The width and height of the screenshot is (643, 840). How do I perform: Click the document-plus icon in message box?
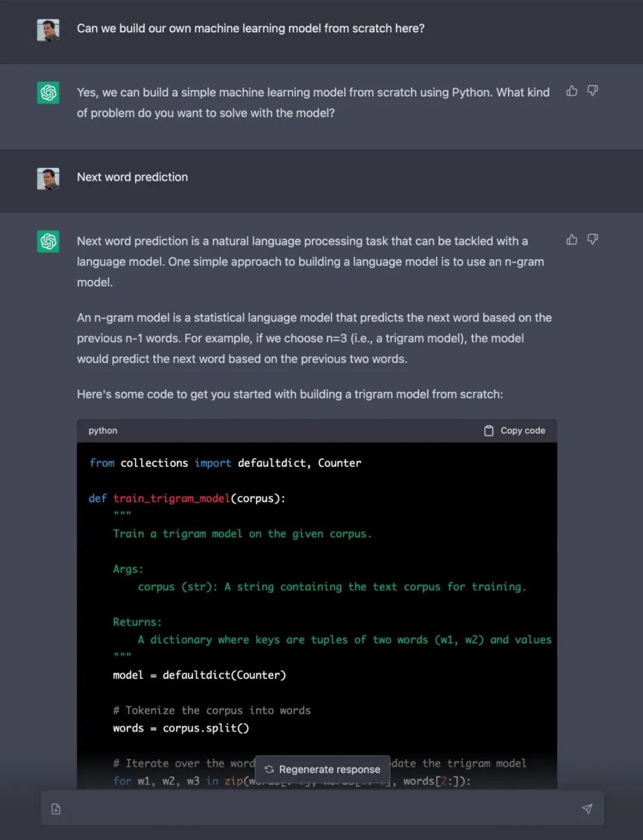56,808
